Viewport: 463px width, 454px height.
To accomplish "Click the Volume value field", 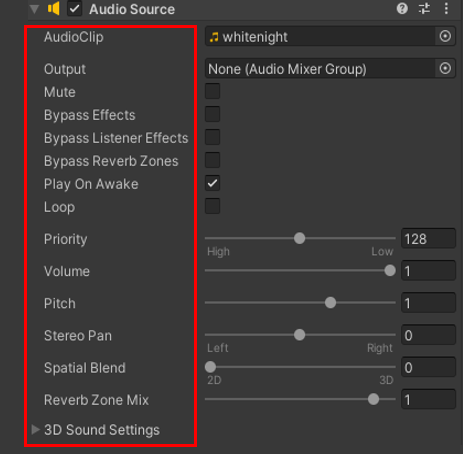I will point(428,271).
